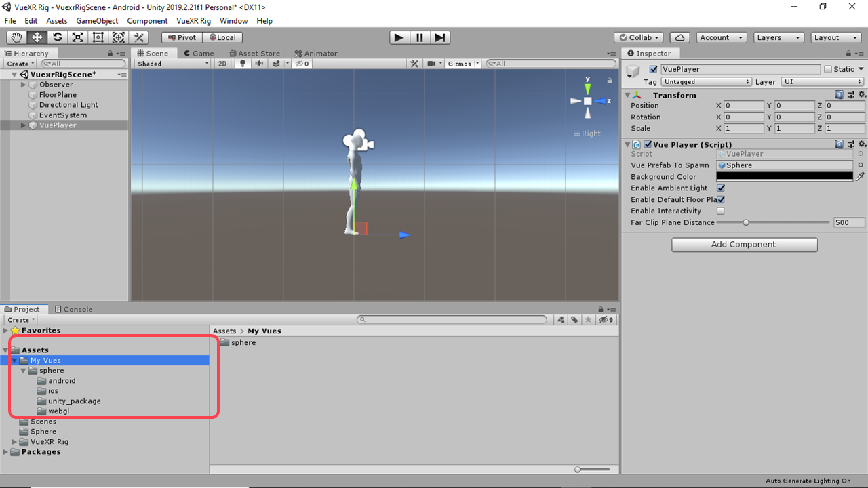Uncheck Enable Ambient Light

pyautogui.click(x=721, y=188)
